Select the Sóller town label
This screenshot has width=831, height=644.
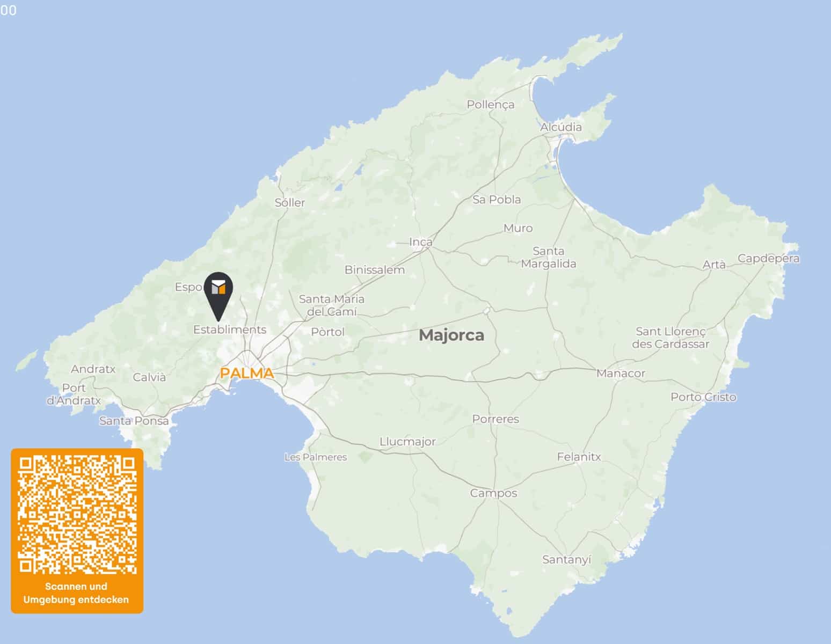coord(289,203)
